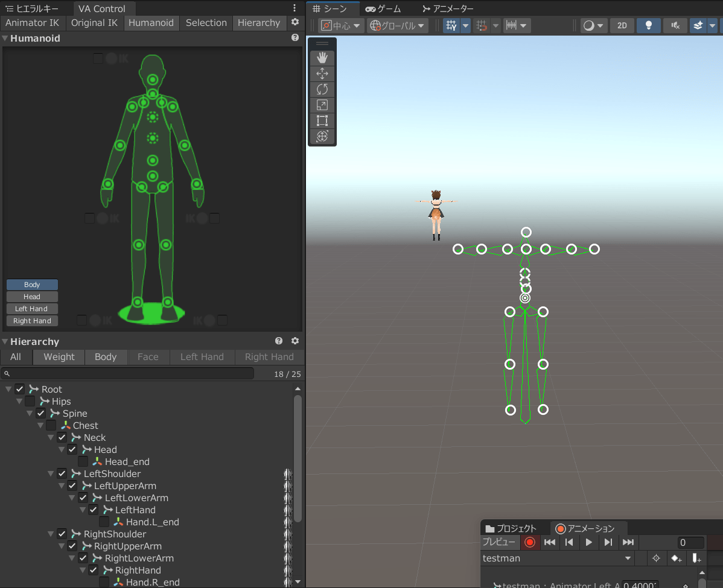
Task: Select the Rotate tool in scene toolbar
Action: click(322, 89)
